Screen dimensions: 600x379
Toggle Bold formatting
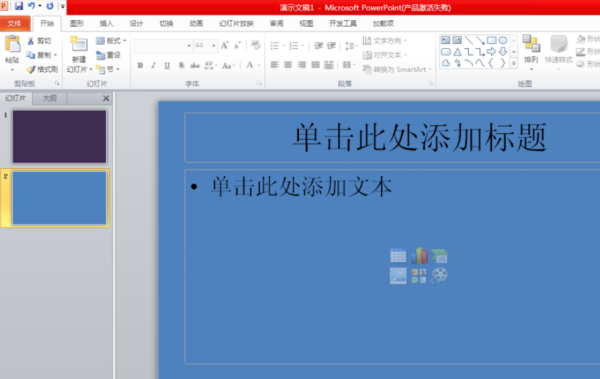point(140,65)
